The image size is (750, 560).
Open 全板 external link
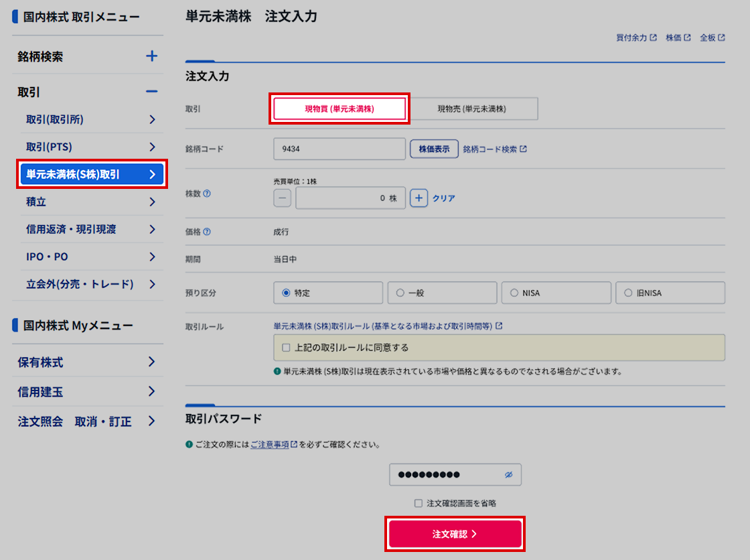tap(712, 38)
